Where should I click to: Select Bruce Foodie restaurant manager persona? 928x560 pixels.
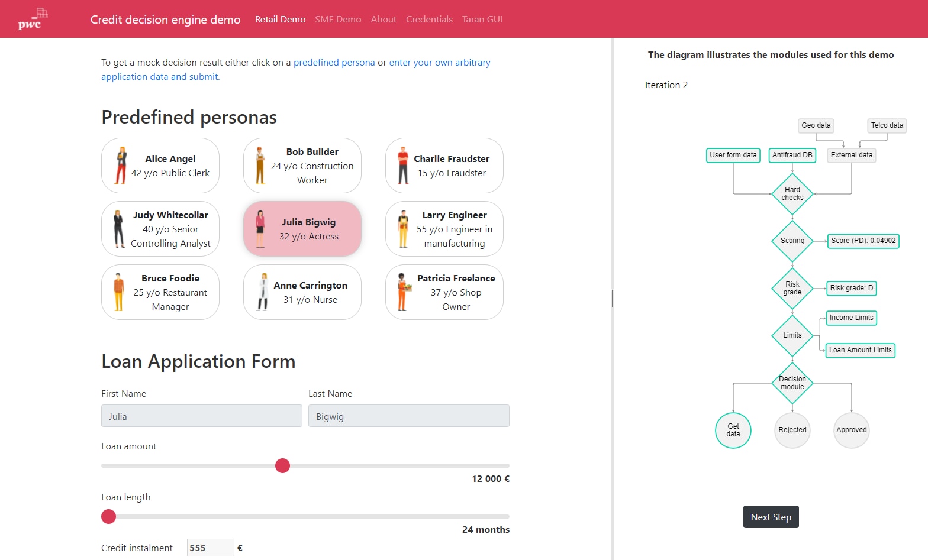160,292
